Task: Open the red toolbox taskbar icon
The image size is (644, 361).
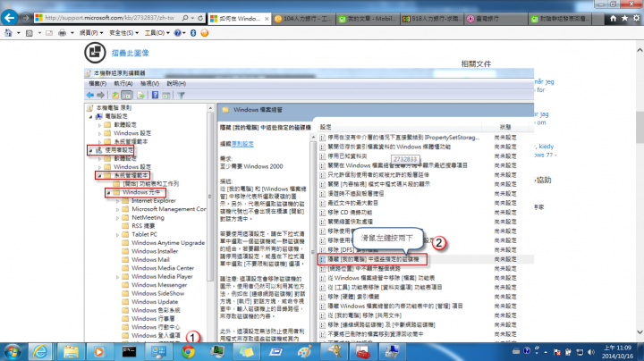Action: (362, 352)
